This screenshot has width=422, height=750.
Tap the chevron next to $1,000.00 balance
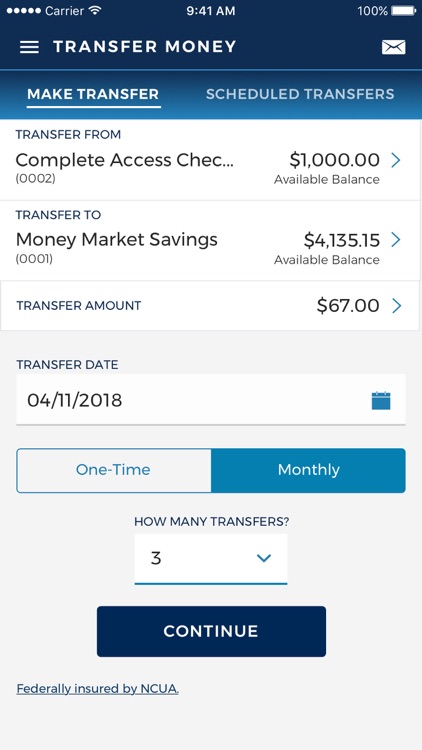(396, 160)
